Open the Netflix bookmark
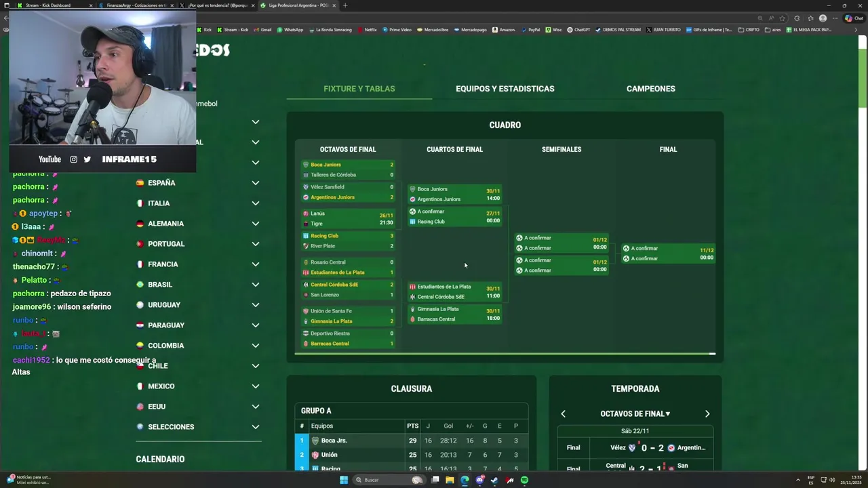The width and height of the screenshot is (868, 488). tap(367, 30)
